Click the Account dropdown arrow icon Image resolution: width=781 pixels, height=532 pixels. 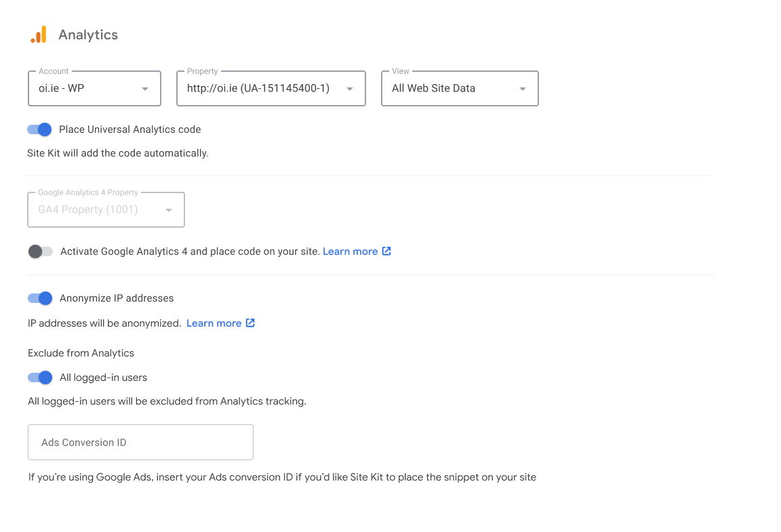(x=145, y=89)
